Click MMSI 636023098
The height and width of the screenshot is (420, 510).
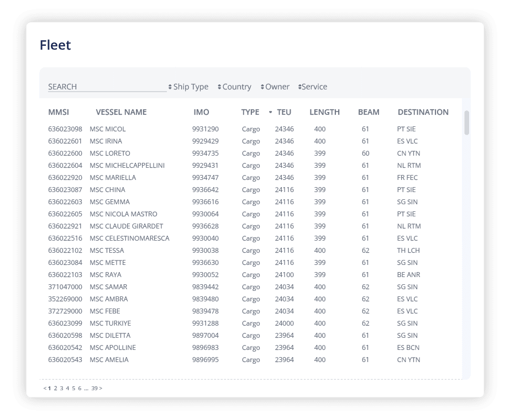[x=65, y=129]
